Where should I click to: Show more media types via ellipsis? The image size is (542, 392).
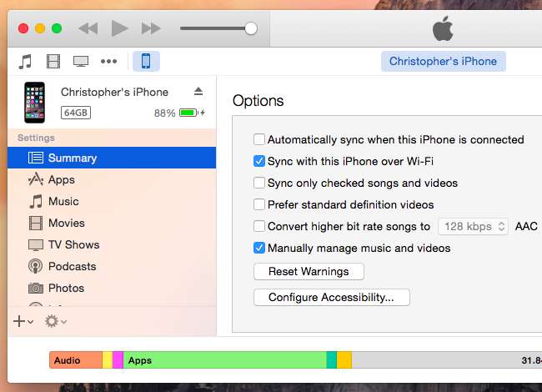click(x=108, y=62)
